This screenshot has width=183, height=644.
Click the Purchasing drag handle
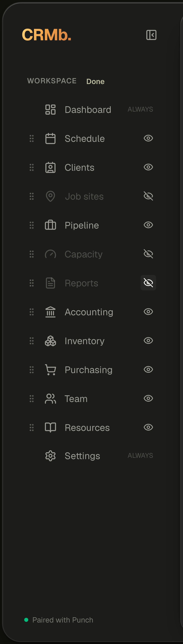[32, 370]
